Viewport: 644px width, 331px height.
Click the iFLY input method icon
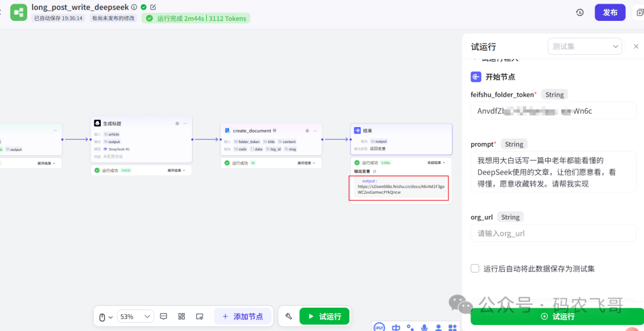point(379,327)
